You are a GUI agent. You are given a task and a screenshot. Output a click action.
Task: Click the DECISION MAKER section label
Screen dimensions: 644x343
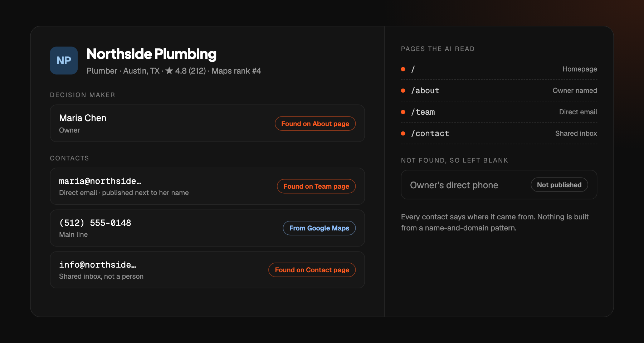coord(83,95)
